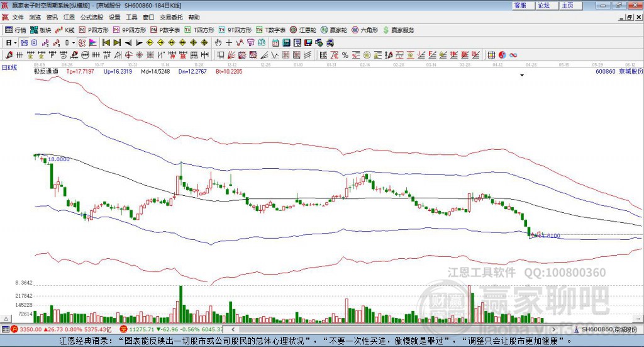This screenshot has height=347, width=644.
Task: Click the Shenzhen index 11275.71 status entry
Action: 172,329
